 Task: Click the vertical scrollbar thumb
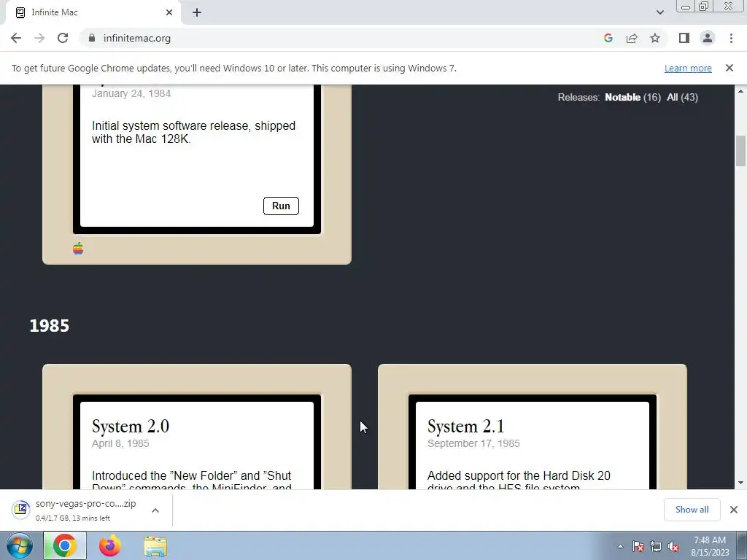741,151
